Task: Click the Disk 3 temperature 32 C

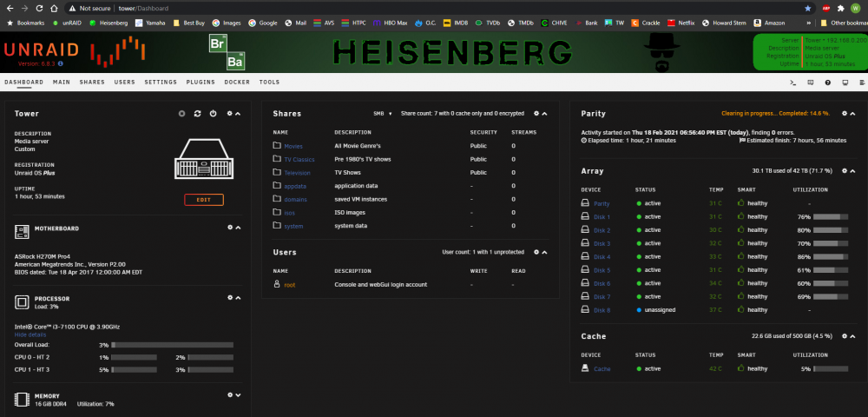Action: (716, 243)
